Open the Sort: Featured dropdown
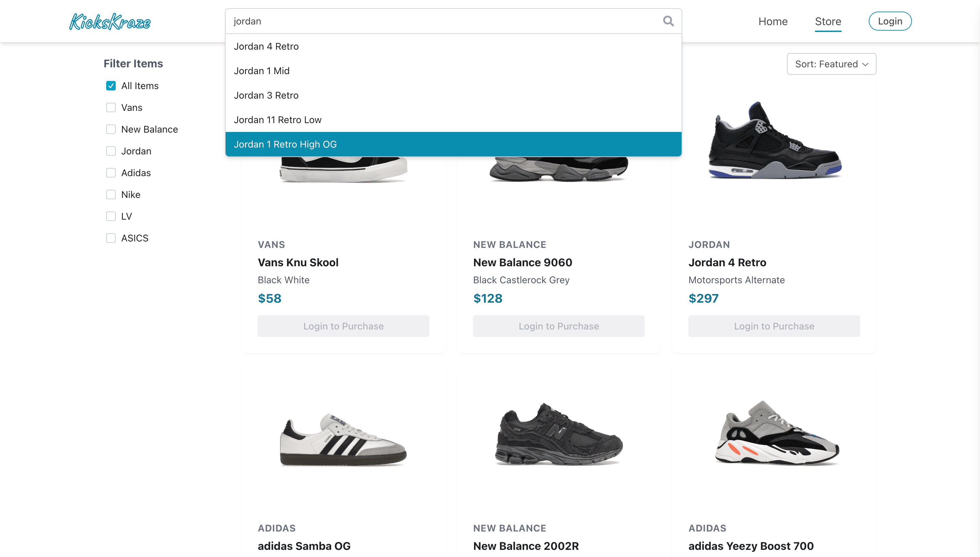This screenshot has height=557, width=980. pyautogui.click(x=831, y=64)
